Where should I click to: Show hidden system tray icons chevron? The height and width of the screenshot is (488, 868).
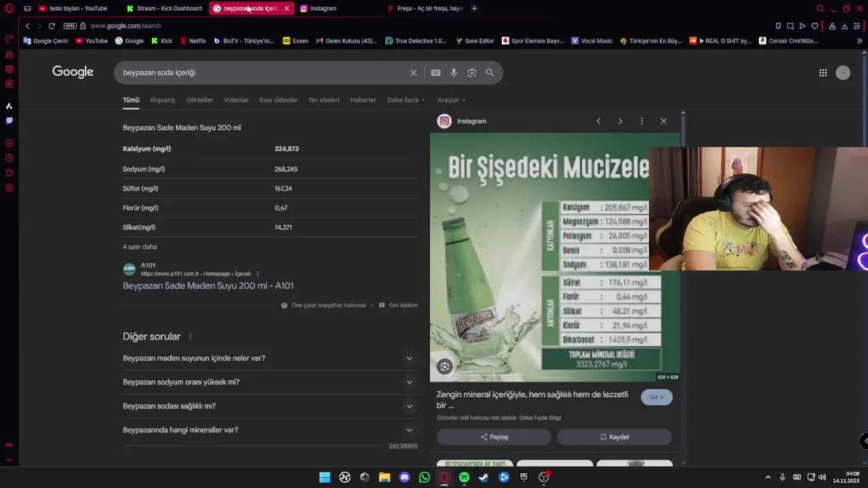(768, 477)
